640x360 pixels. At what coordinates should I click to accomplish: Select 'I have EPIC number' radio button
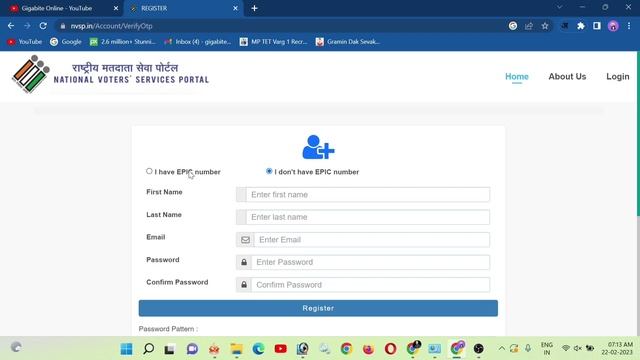pyautogui.click(x=149, y=171)
